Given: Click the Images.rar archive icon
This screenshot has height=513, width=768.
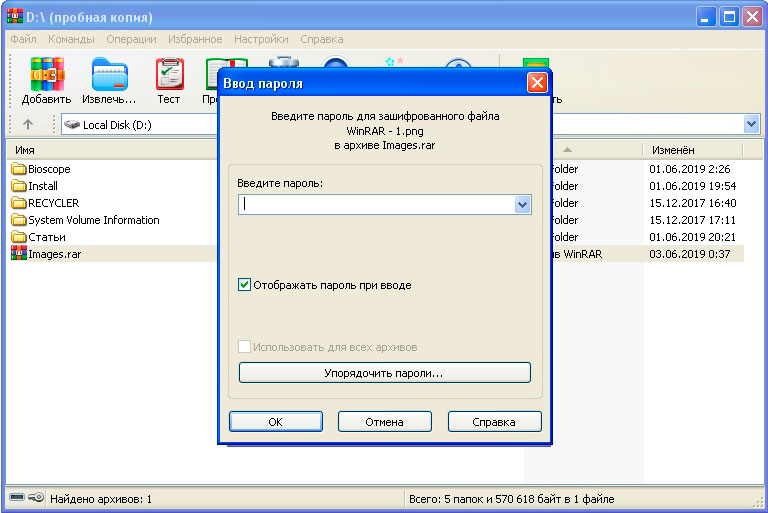Looking at the screenshot, I should coord(19,253).
